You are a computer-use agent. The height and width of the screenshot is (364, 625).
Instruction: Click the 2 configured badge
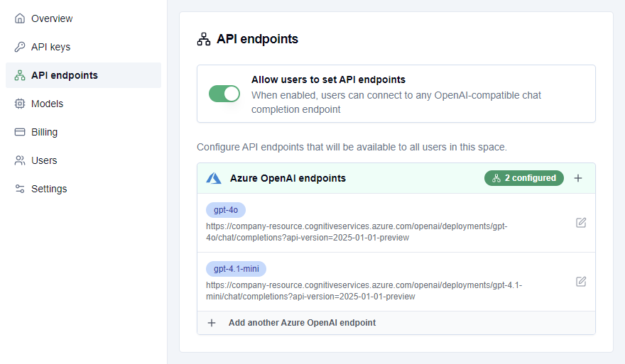[x=524, y=178]
